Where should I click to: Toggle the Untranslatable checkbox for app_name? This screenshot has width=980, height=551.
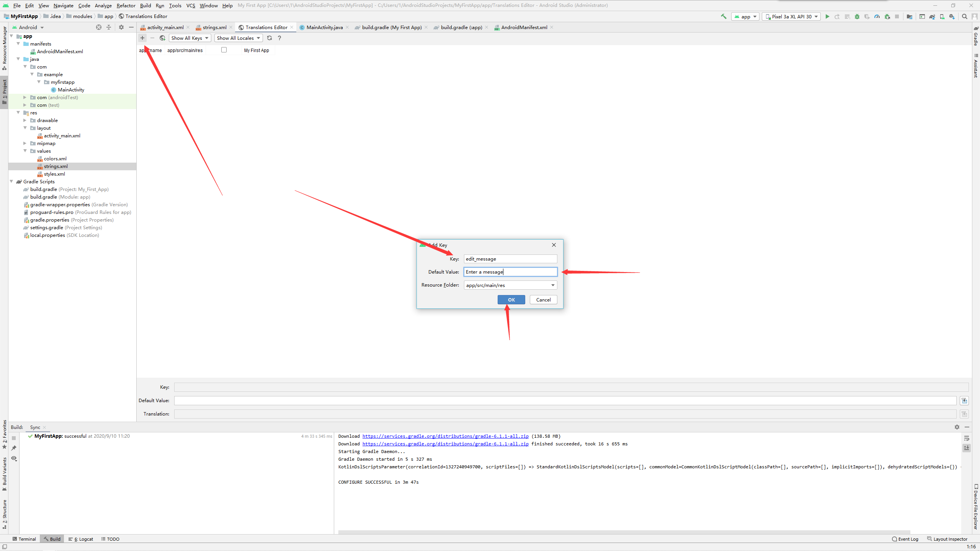pos(224,50)
